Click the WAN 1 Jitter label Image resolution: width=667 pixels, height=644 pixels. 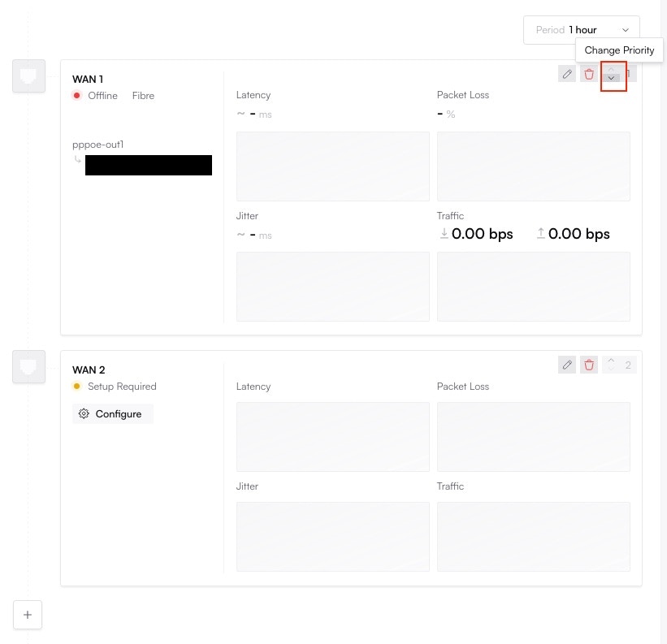[x=247, y=216]
